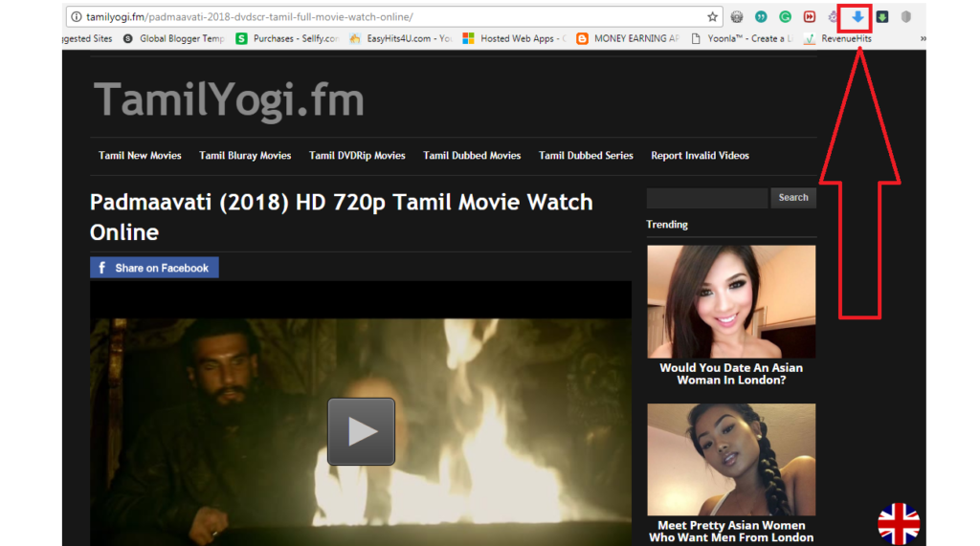The width and height of the screenshot is (980, 546).
Task: Click the red fast-forward extension icon
Action: coord(810,17)
